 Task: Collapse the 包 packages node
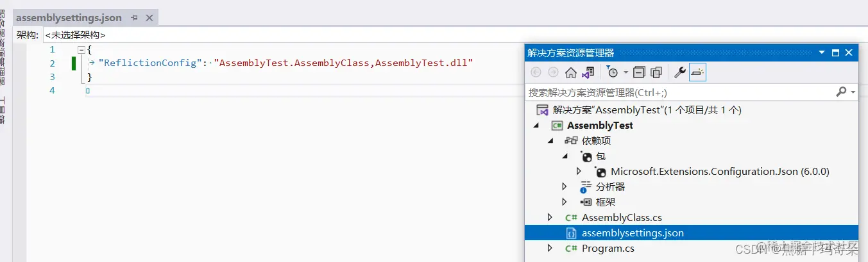tap(565, 156)
